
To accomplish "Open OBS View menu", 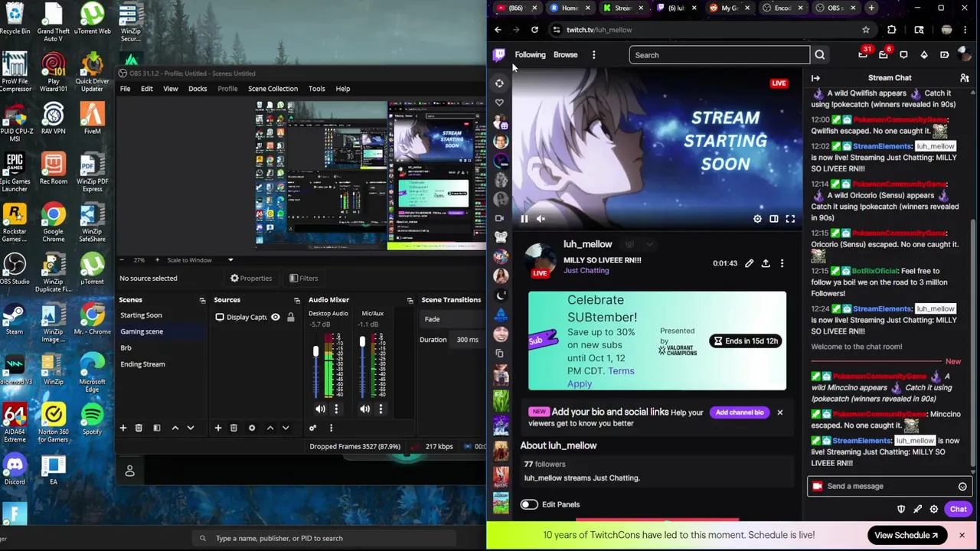I will [170, 89].
